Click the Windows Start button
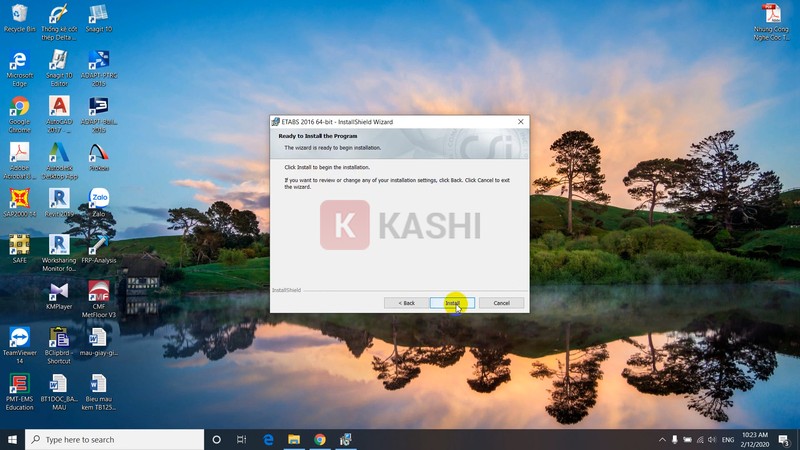The width and height of the screenshot is (800, 450). (x=12, y=439)
